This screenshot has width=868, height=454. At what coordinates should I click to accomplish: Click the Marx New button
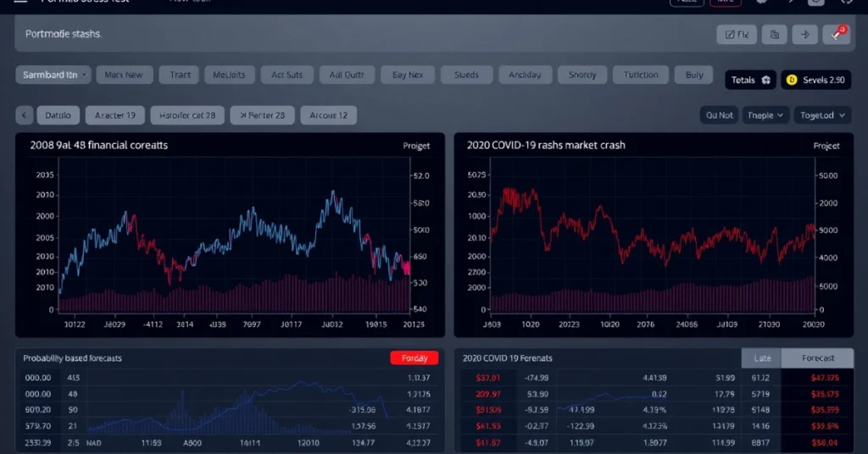pyautogui.click(x=124, y=75)
